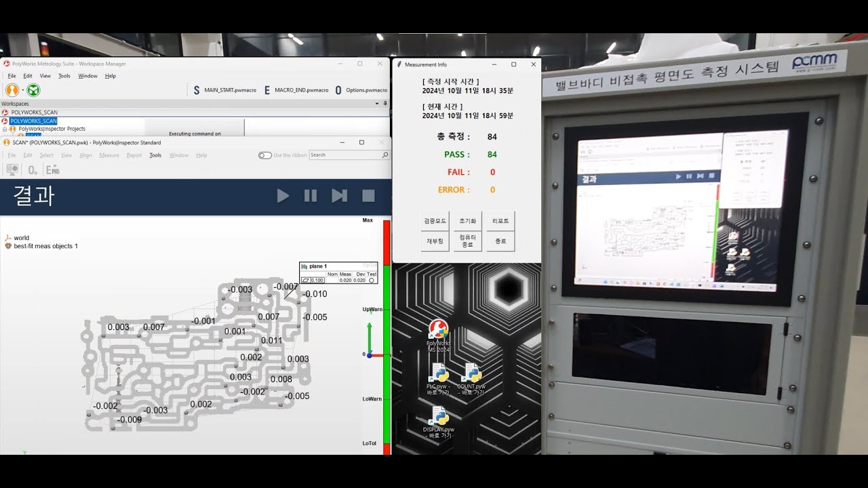868x488 pixels.
Task: Click the red Max segment of color scale
Action: pyautogui.click(x=387, y=241)
